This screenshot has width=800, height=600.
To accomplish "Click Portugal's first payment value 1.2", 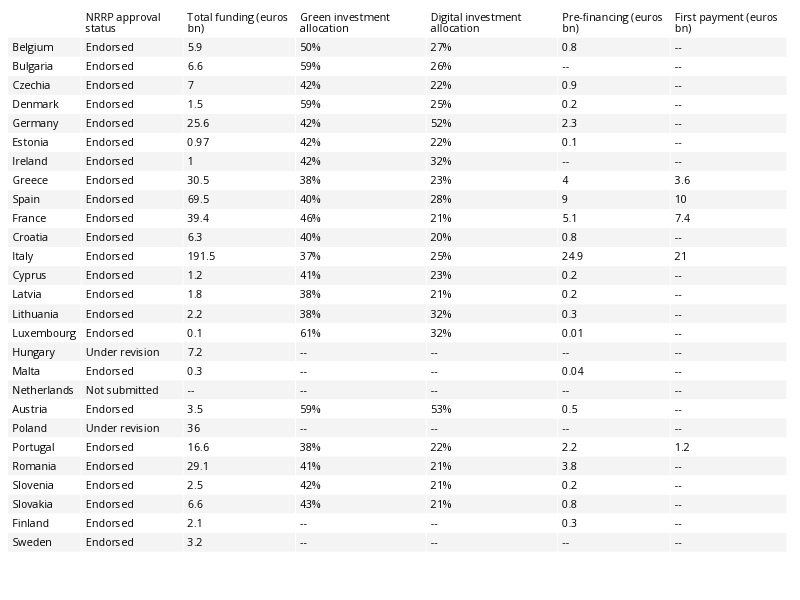I will pos(682,447).
